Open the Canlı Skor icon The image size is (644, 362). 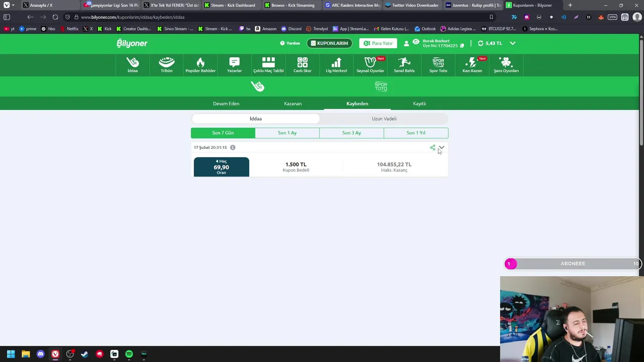point(302,65)
